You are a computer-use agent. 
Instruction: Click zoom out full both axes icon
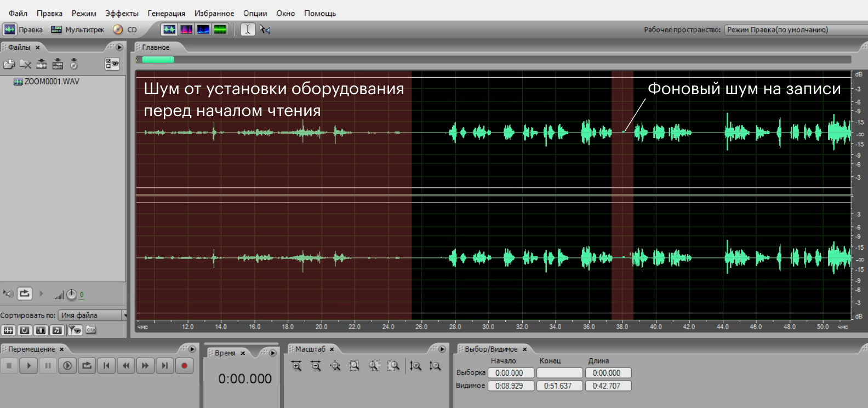coord(335,366)
